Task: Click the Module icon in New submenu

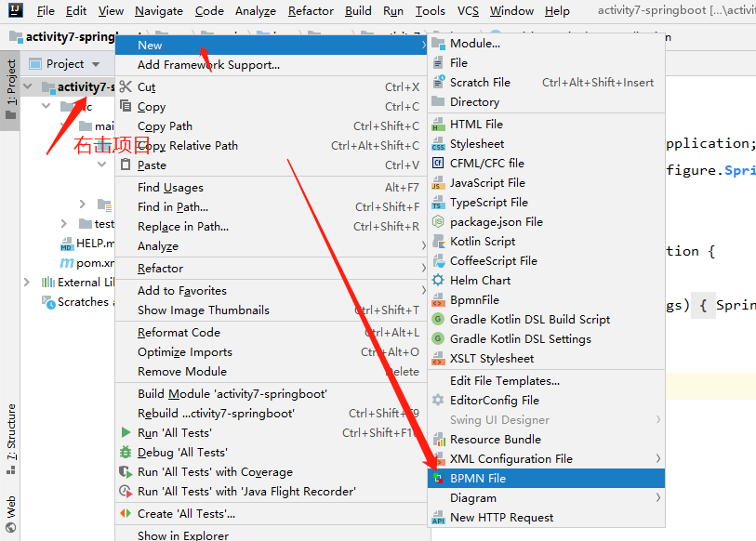Action: pos(438,44)
